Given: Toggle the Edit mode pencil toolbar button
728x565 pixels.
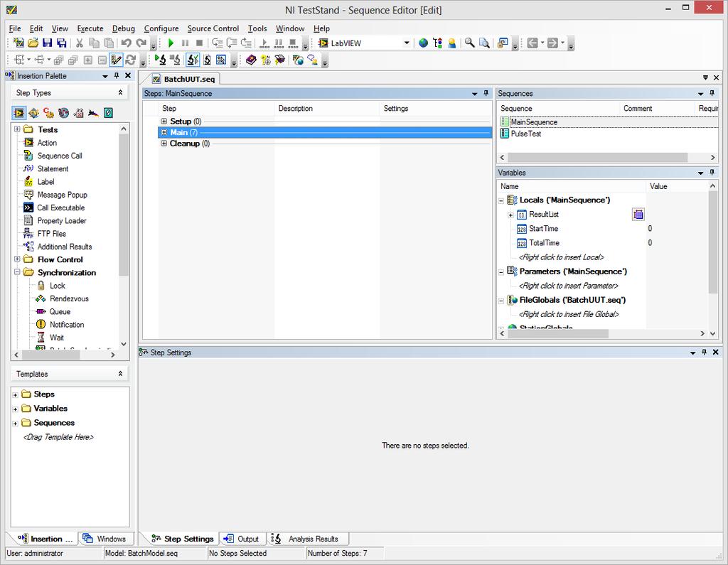Looking at the screenshot, I should (x=116, y=60).
